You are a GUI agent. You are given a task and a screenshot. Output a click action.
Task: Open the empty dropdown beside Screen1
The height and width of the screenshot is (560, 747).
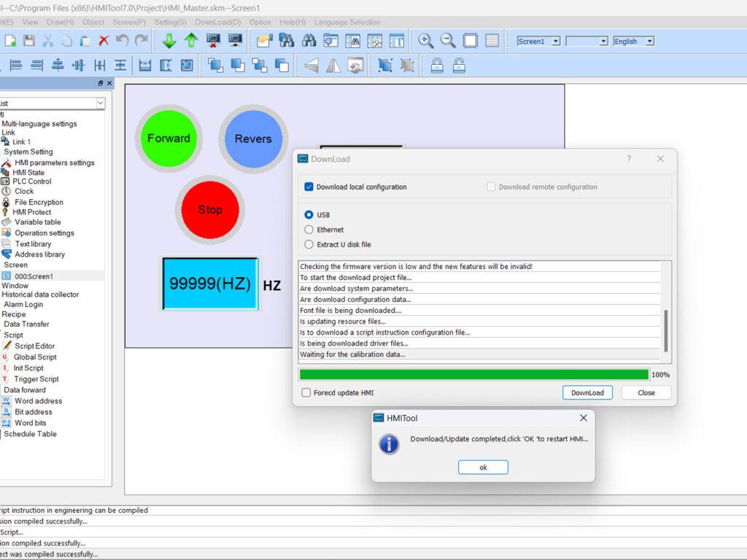[x=603, y=42]
